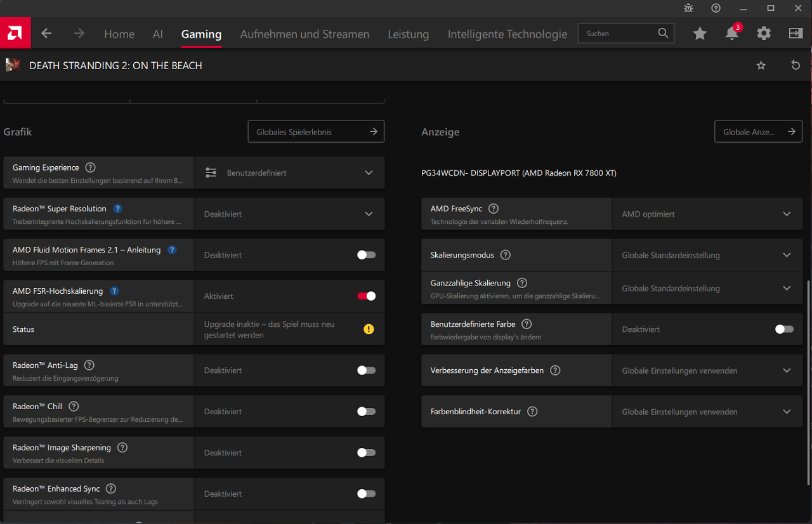
Task: Show help for Gaming Experience
Action: point(90,167)
